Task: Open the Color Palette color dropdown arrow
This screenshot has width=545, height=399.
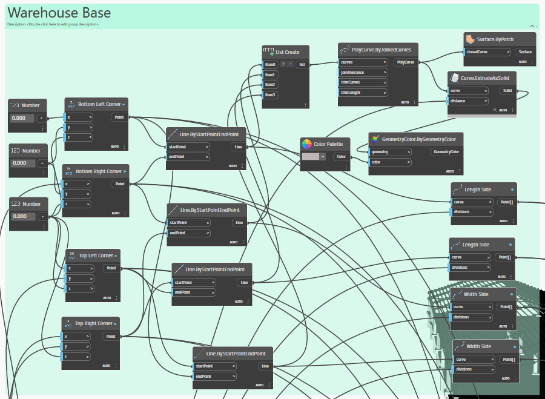Action: click(x=323, y=157)
